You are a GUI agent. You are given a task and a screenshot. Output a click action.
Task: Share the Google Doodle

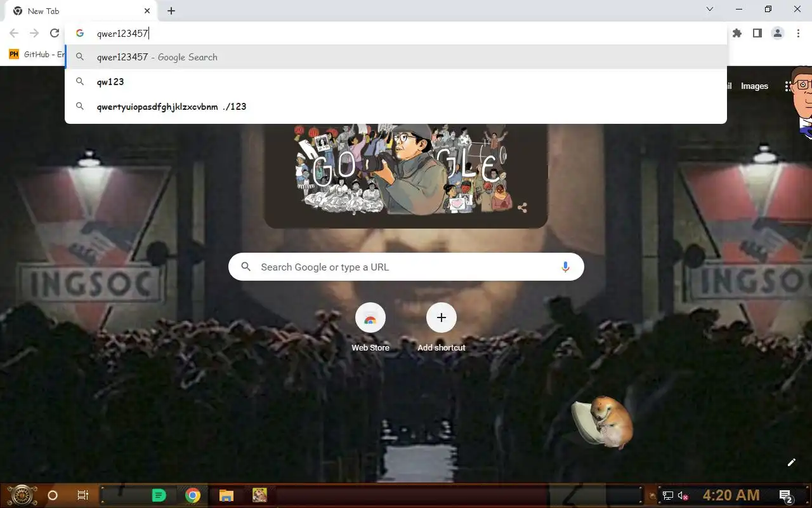pos(522,208)
